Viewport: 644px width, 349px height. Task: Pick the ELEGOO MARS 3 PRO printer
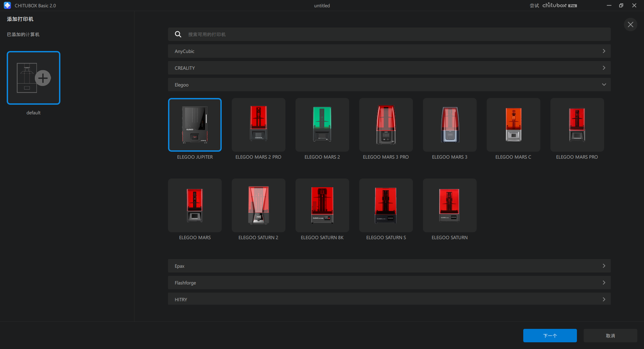(x=386, y=125)
